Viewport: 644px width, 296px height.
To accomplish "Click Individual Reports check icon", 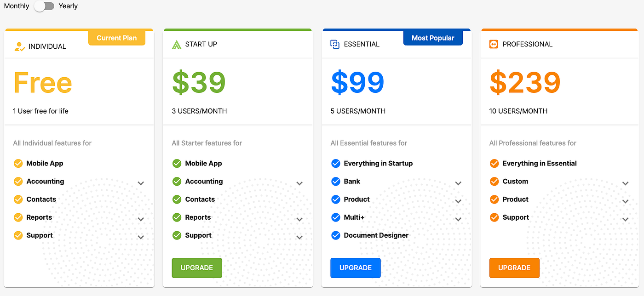I will click(18, 217).
